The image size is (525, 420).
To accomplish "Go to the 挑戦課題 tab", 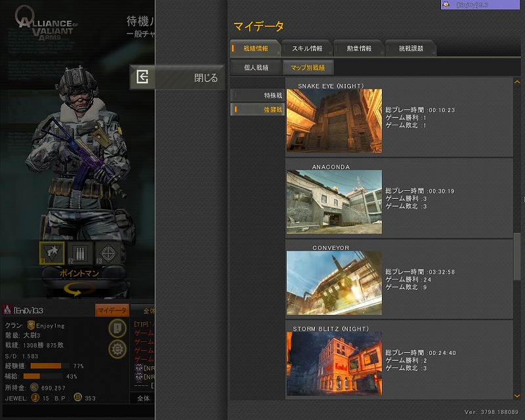I will [411, 49].
